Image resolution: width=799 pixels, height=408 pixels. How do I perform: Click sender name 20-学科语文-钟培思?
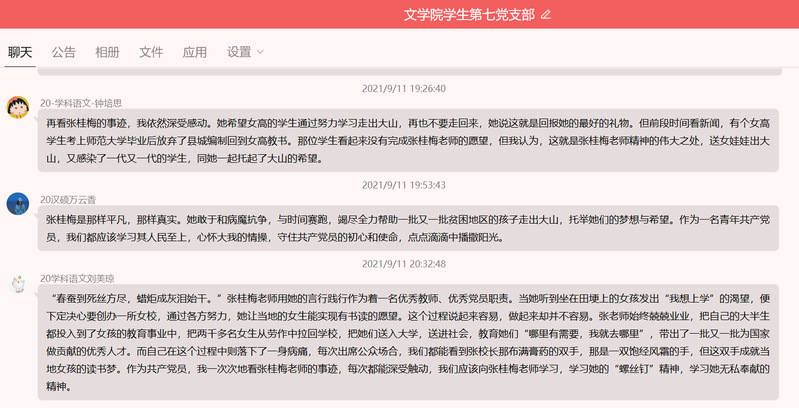pyautogui.click(x=81, y=102)
